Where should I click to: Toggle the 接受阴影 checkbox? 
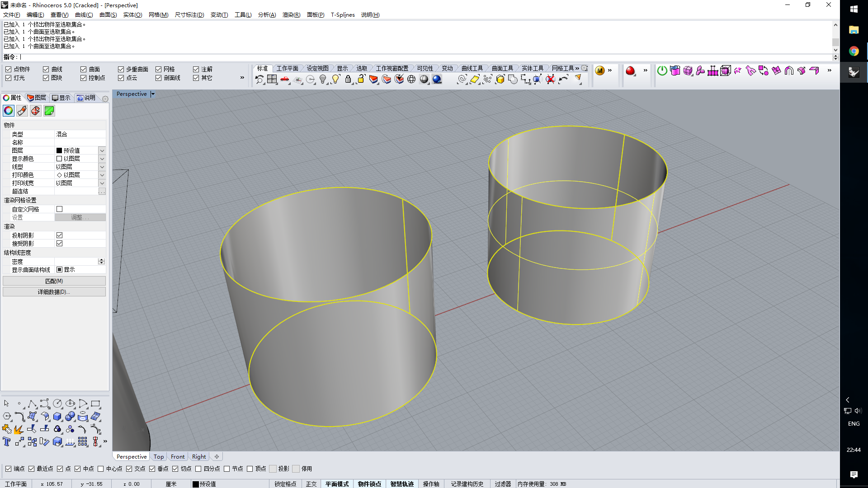tap(59, 244)
